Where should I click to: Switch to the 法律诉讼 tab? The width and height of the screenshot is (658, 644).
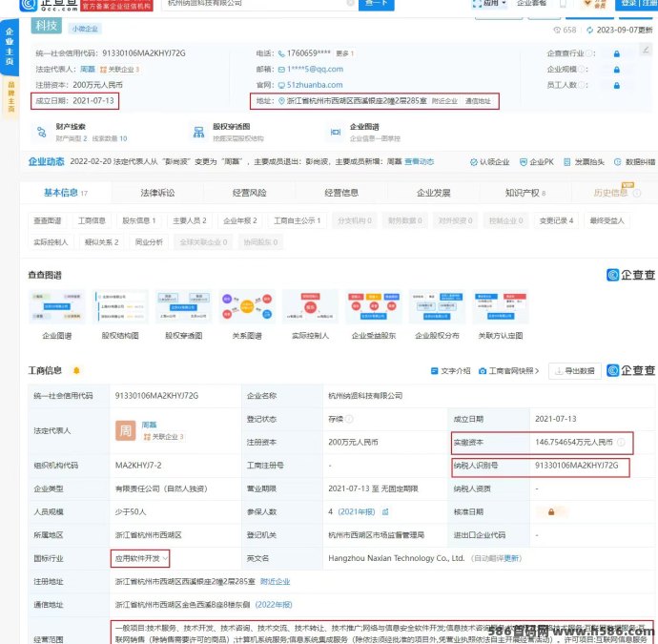(157, 193)
